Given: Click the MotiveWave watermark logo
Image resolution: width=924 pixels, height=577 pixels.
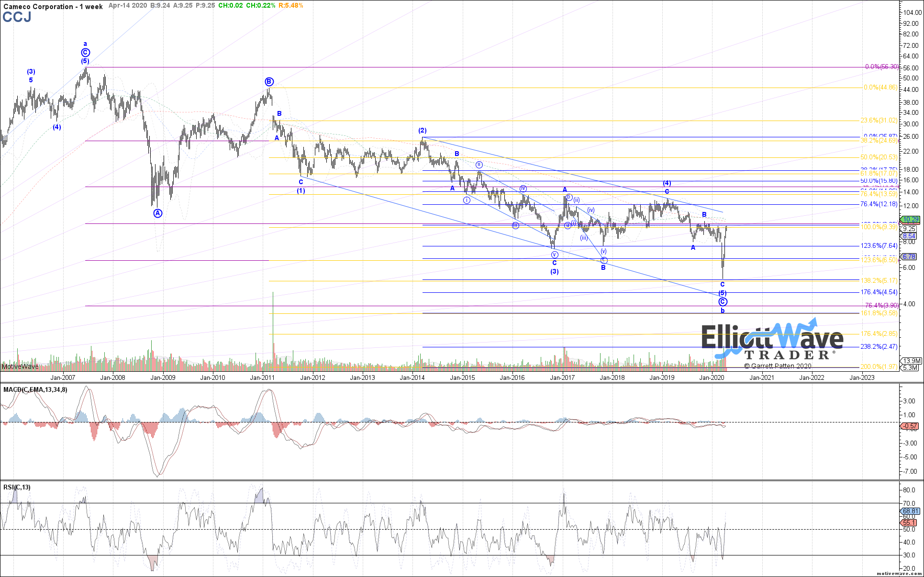Looking at the screenshot, I should 20,366.
